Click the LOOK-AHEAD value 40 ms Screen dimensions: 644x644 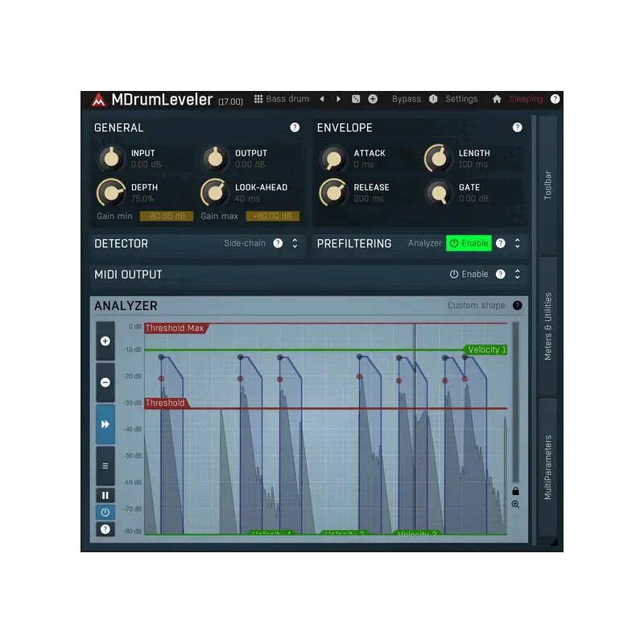248,198
